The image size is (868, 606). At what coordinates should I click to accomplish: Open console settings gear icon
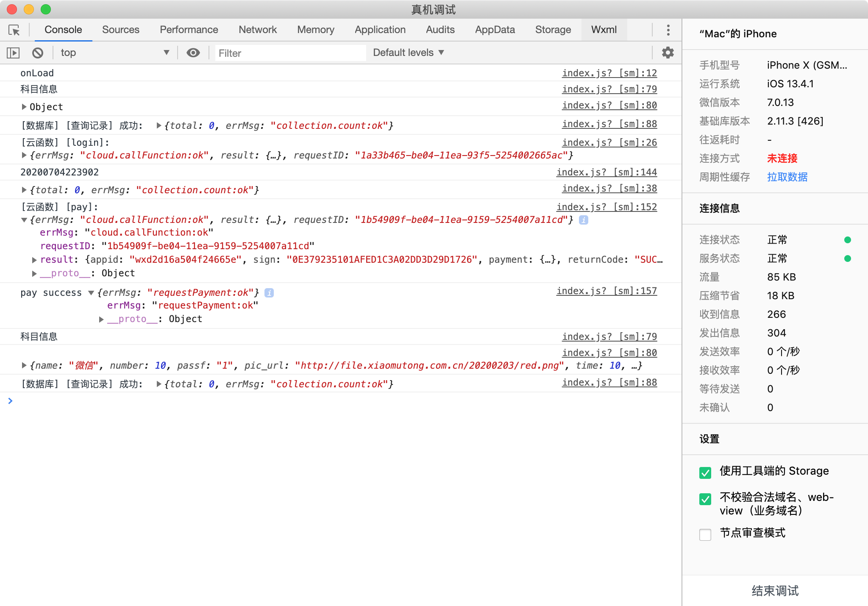[668, 53]
